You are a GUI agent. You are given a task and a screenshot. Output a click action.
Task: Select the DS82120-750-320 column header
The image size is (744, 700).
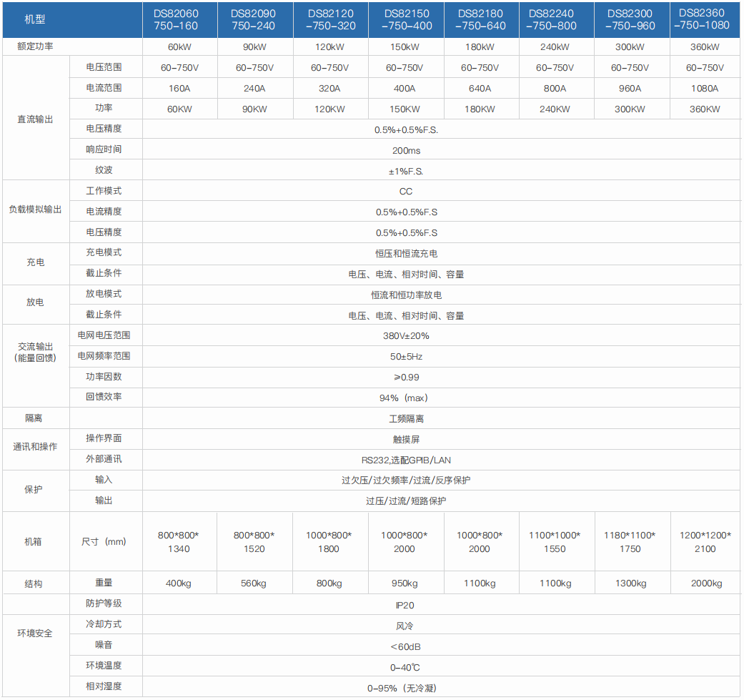331,20
